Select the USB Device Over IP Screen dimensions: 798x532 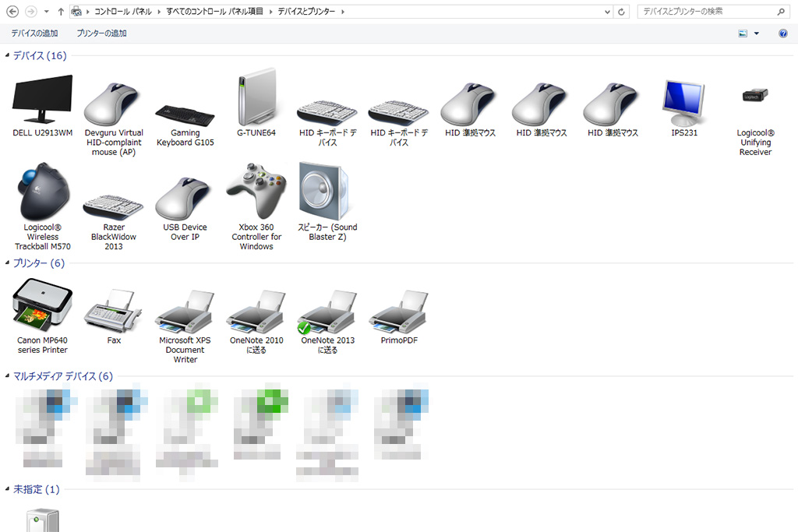click(x=185, y=209)
